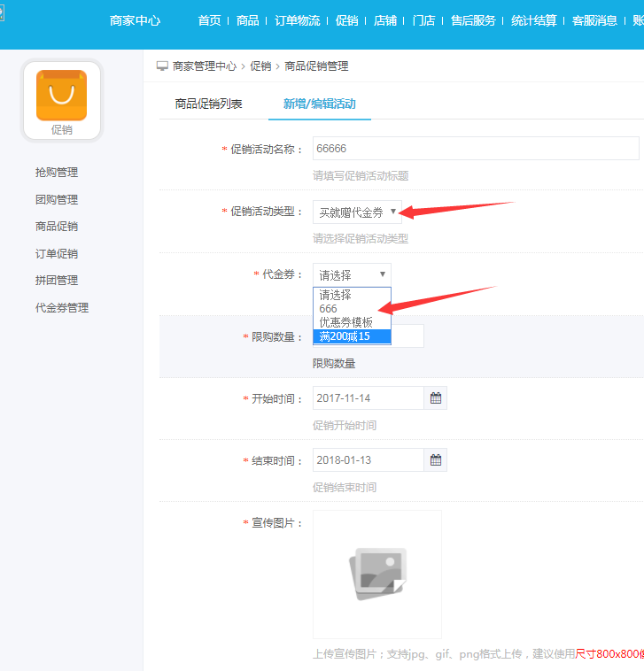Open the 代金券 voucher select box
This screenshot has width=644, height=671.
click(x=352, y=275)
